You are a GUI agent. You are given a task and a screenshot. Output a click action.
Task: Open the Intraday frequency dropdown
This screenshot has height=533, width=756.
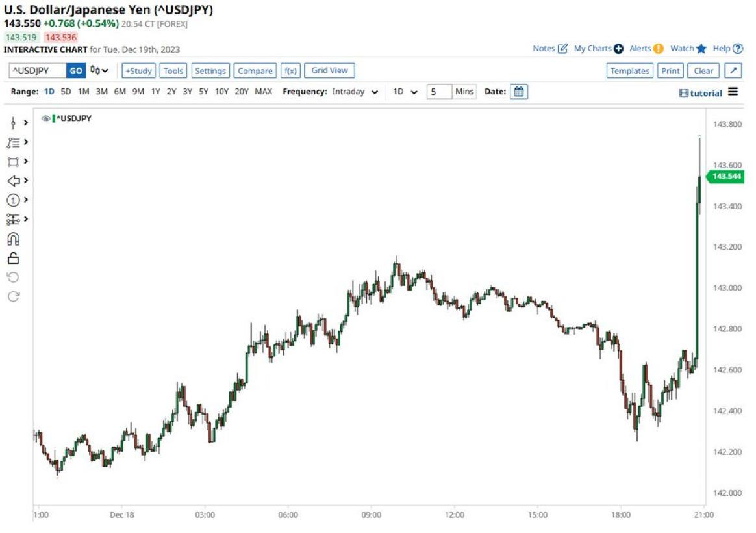pyautogui.click(x=355, y=92)
